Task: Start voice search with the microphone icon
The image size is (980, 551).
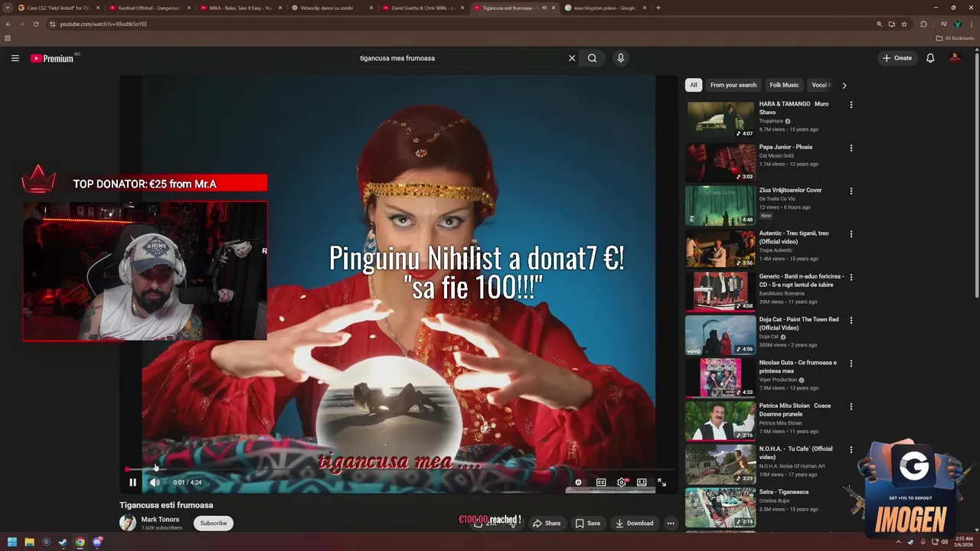Action: pyautogui.click(x=621, y=58)
